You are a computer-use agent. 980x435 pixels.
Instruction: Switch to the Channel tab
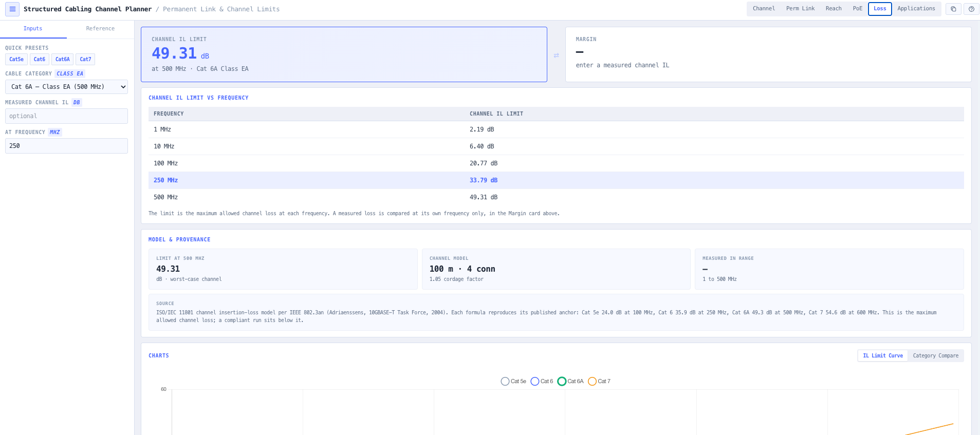[x=764, y=9]
